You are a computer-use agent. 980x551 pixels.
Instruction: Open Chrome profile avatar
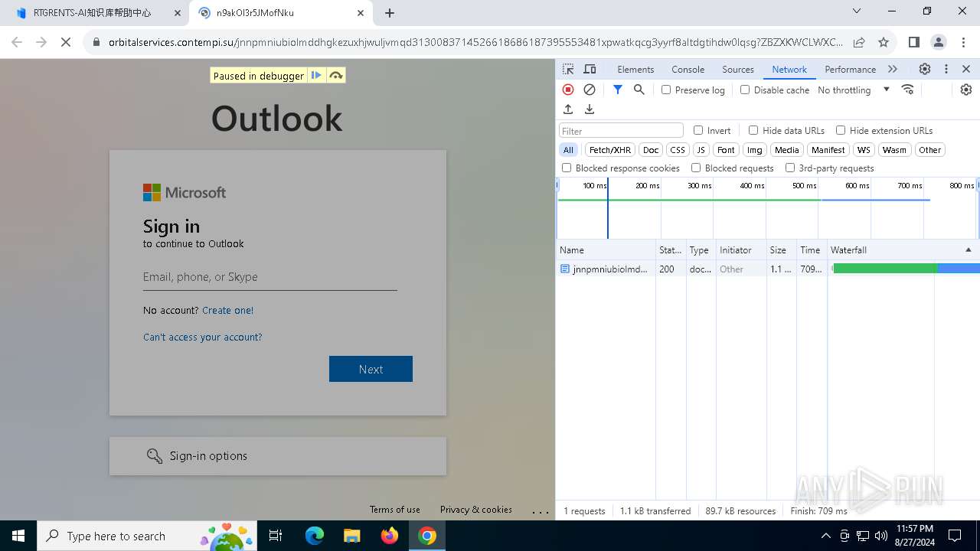[x=939, y=42]
